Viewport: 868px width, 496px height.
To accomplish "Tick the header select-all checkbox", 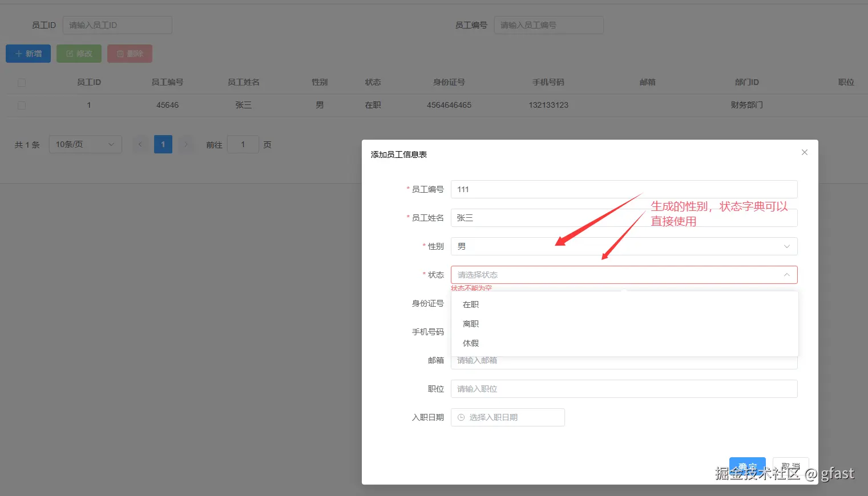I will (x=22, y=83).
